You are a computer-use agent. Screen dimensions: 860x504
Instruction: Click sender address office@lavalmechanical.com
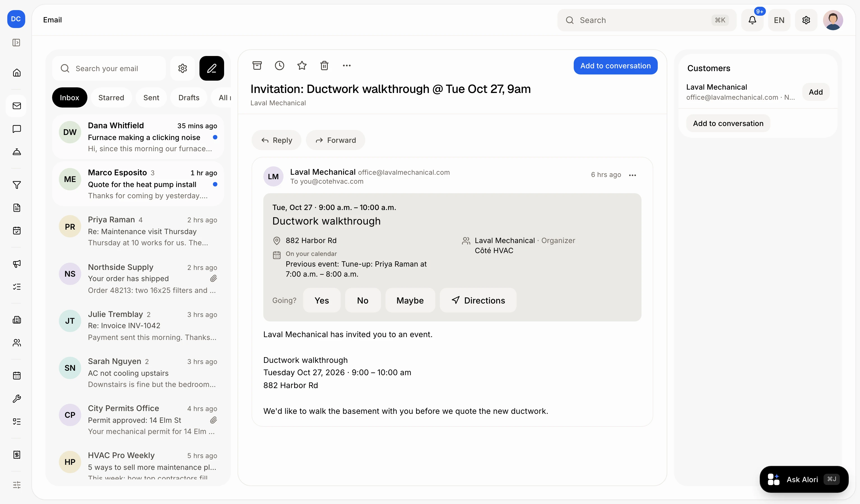coord(404,172)
